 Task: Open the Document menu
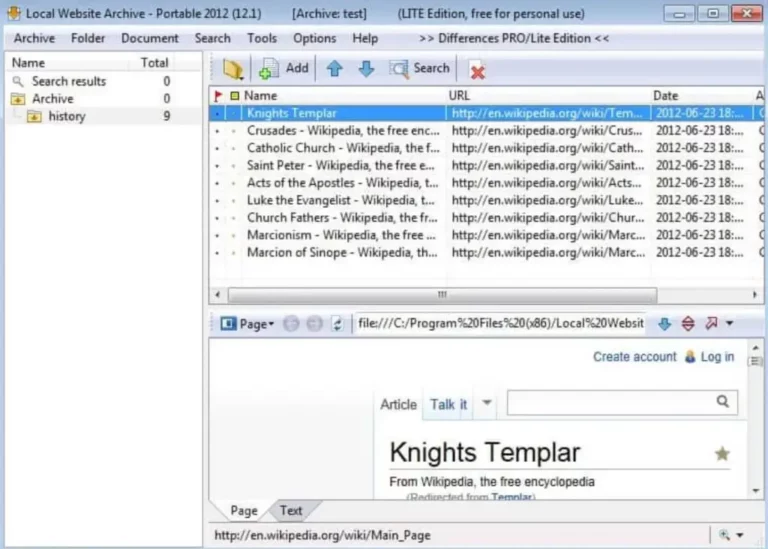click(x=150, y=38)
